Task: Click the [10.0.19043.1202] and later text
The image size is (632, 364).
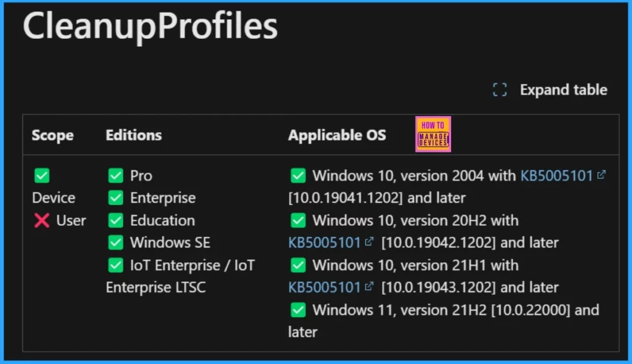Action: point(470,287)
